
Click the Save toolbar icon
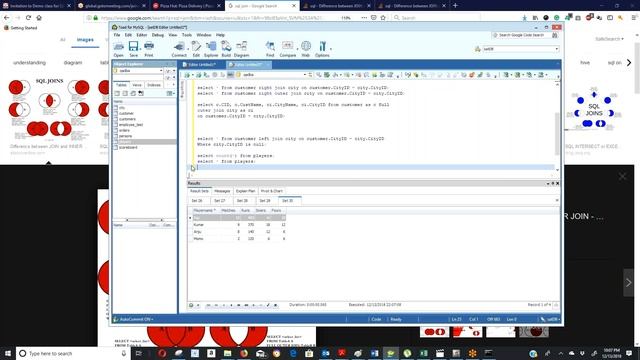[x=133, y=49]
